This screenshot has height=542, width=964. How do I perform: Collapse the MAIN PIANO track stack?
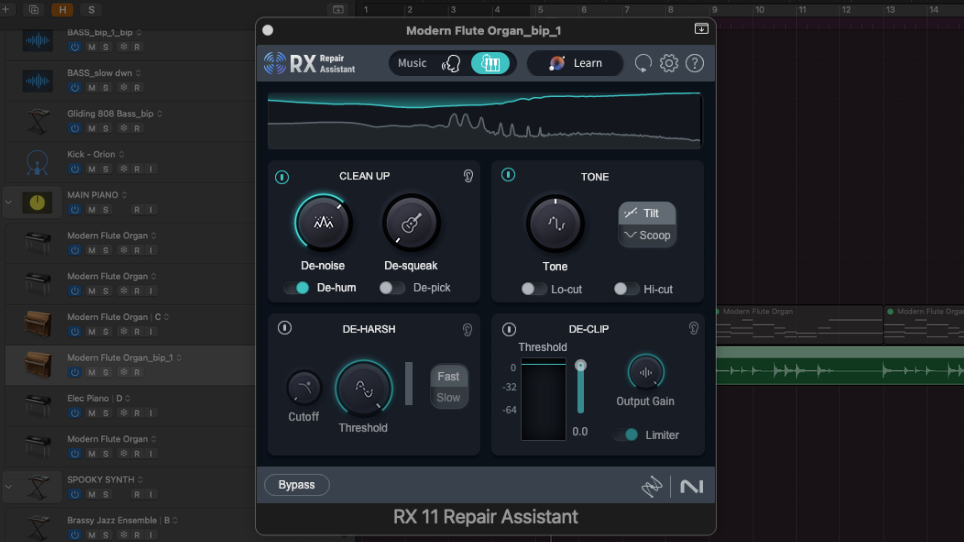(9, 202)
